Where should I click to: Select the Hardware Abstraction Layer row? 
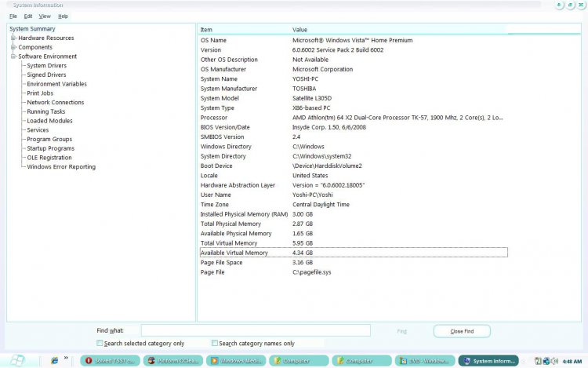pos(354,185)
